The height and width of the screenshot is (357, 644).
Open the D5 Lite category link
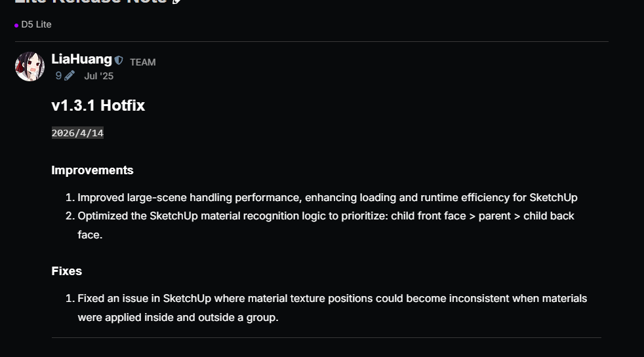coord(36,24)
